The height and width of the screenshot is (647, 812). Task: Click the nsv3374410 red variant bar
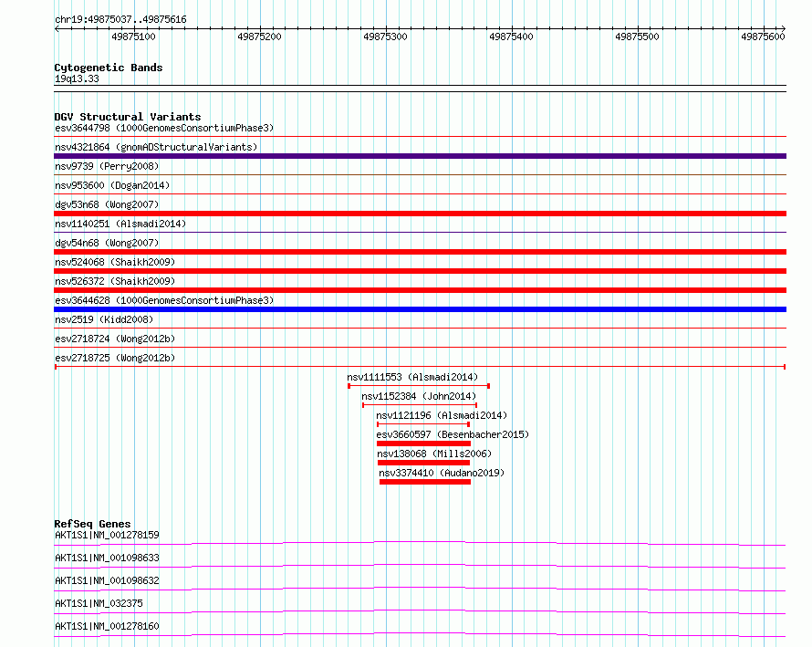[425, 482]
